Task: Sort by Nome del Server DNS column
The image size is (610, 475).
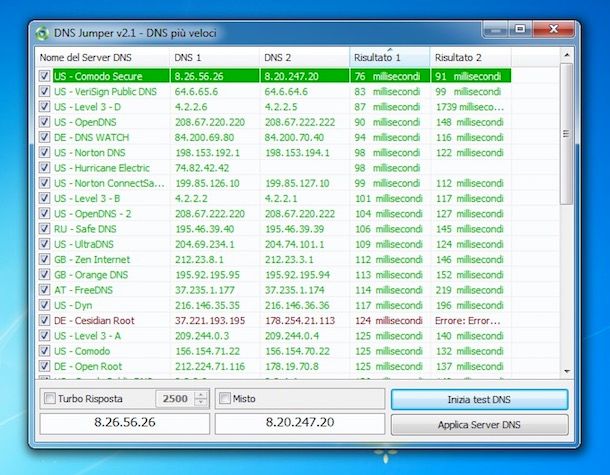Action: coord(102,58)
